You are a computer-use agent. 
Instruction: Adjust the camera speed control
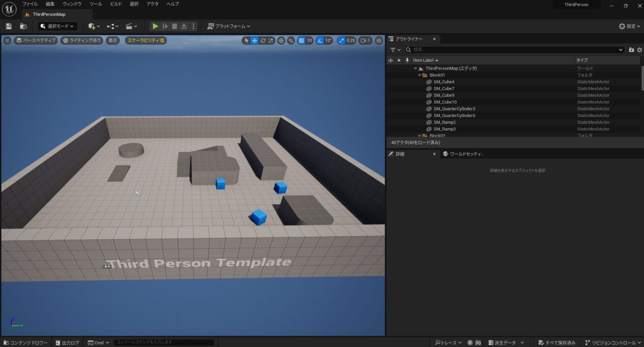[x=364, y=40]
